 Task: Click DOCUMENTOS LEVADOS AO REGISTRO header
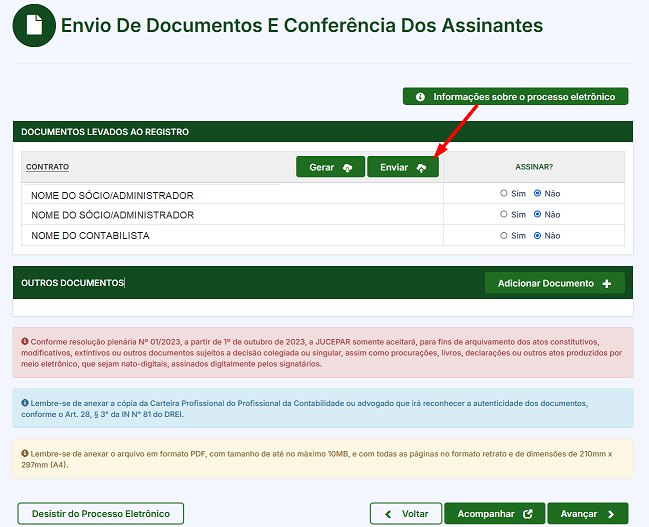tap(105, 132)
